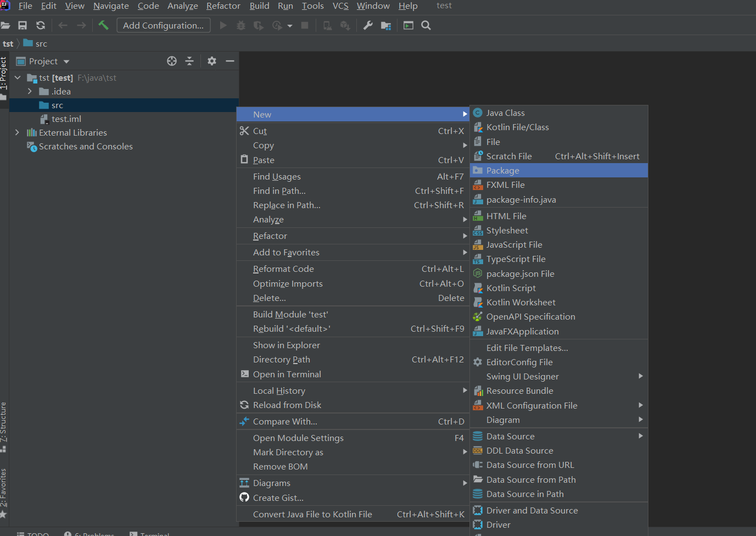Open Settings via the wrench icon

coord(368,25)
